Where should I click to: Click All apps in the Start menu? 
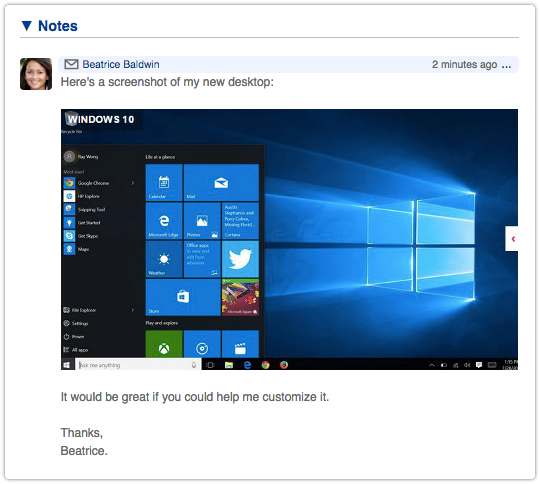(x=76, y=350)
